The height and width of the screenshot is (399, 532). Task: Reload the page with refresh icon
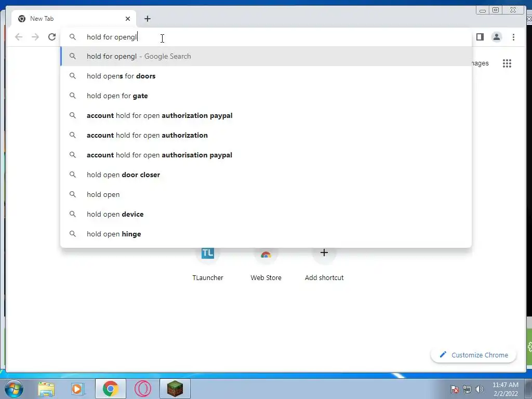coord(51,37)
